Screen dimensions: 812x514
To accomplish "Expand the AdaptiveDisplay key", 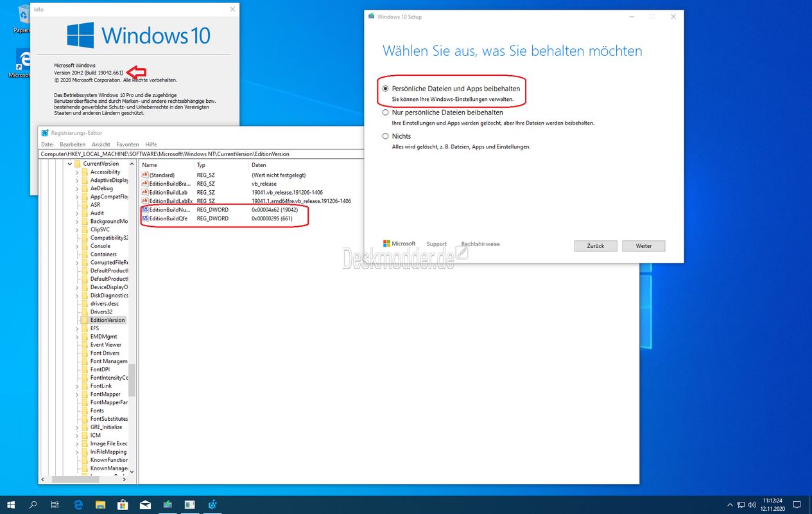I will (x=77, y=181).
